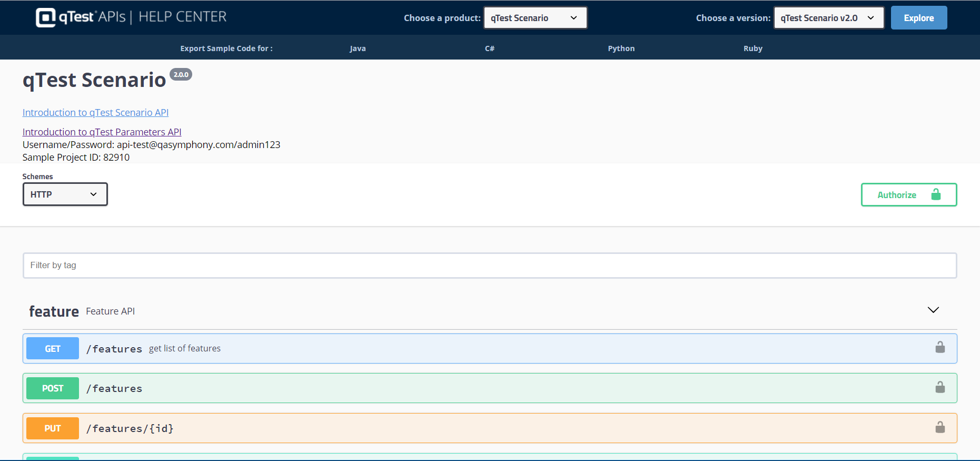
Task: Click lock icon on GET /features row
Action: 940,348
